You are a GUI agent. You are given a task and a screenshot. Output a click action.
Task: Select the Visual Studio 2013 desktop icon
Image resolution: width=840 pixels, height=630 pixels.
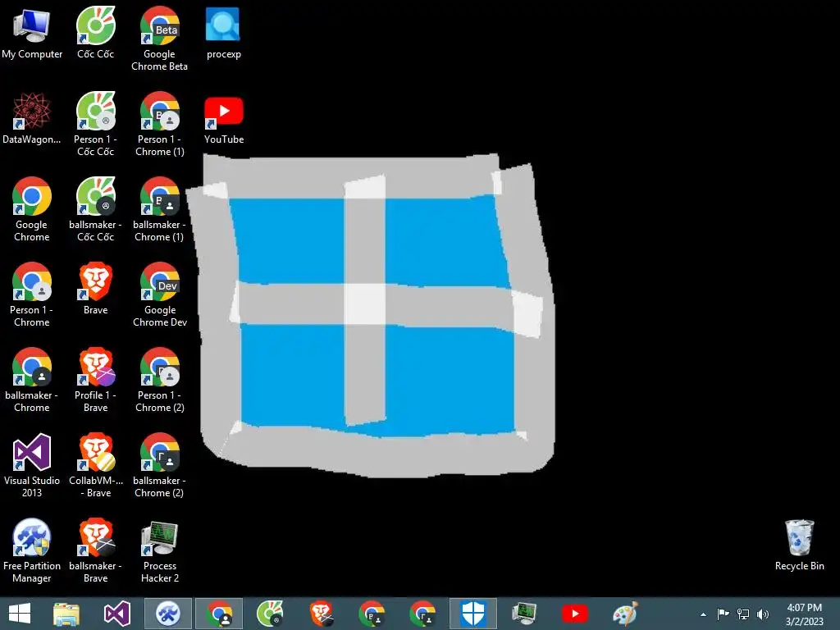pyautogui.click(x=32, y=465)
